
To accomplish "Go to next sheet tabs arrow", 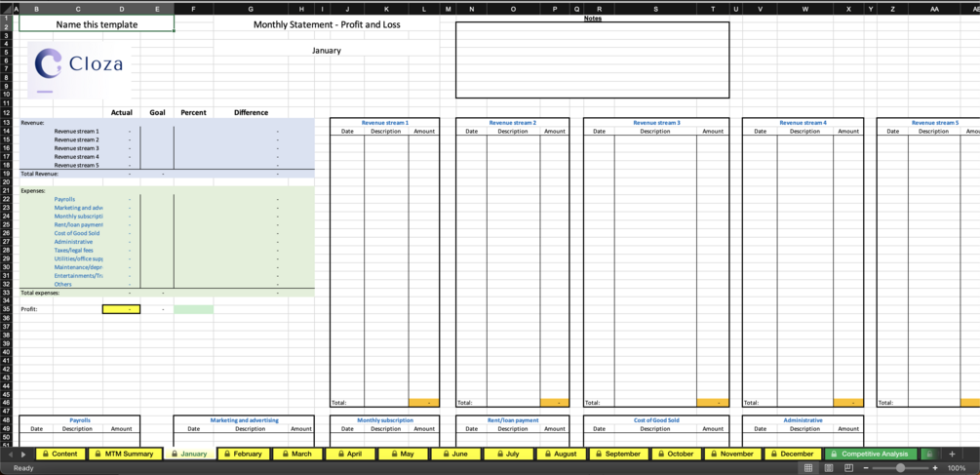I will click(x=23, y=455).
